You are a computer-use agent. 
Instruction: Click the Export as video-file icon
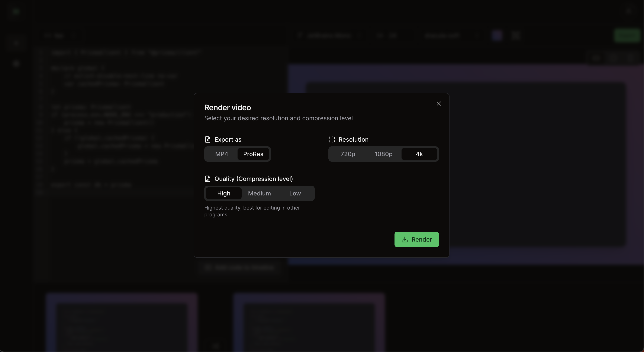(x=207, y=139)
